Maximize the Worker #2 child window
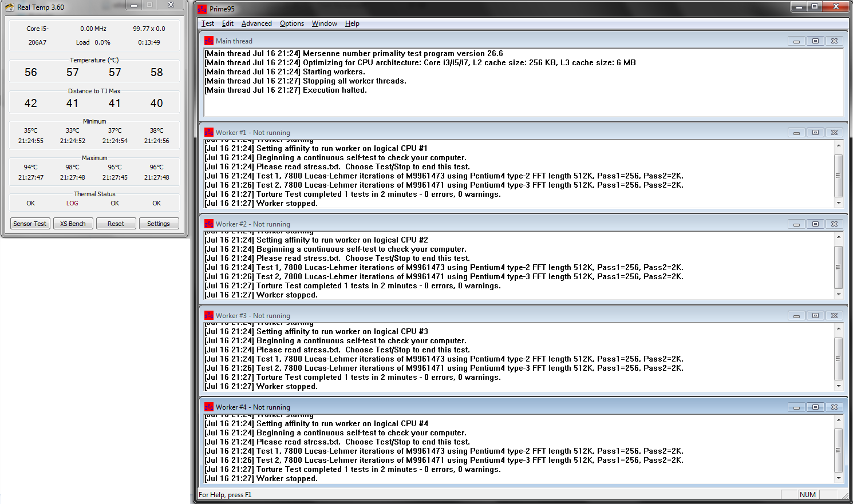853x504 pixels. click(815, 224)
